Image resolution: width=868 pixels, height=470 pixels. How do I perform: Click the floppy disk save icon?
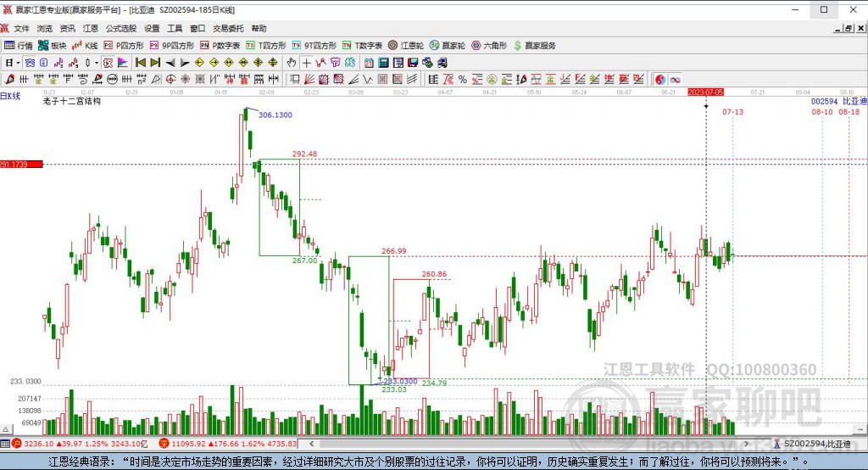click(x=413, y=63)
